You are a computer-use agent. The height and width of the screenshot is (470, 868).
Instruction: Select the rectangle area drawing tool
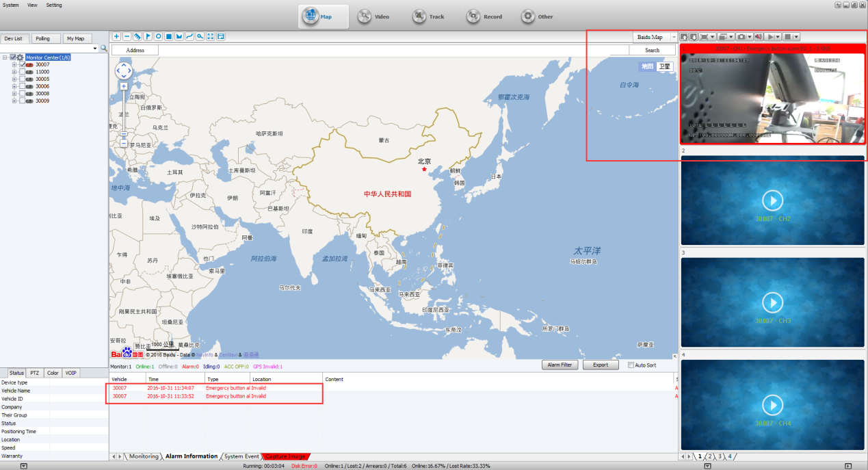point(169,36)
